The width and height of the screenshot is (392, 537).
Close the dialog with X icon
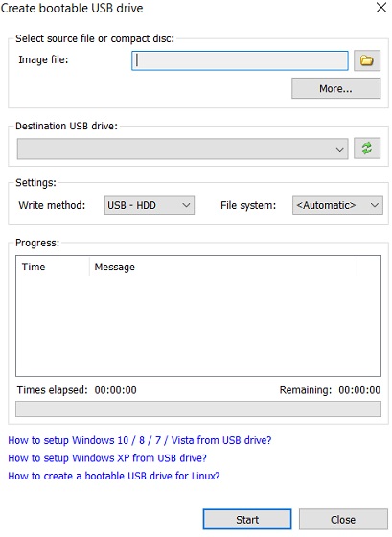pos(381,8)
